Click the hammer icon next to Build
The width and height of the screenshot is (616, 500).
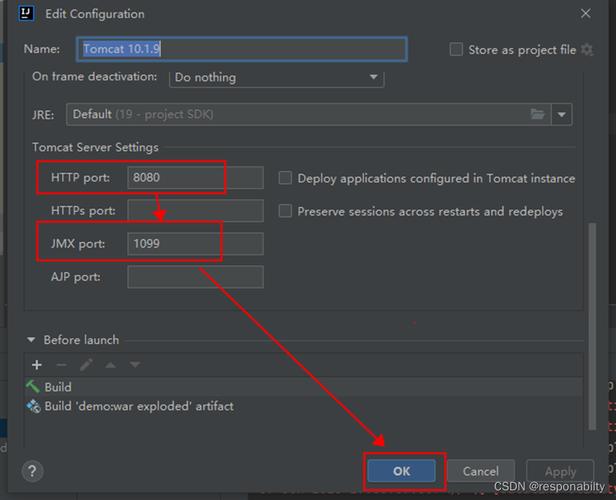pyautogui.click(x=33, y=387)
